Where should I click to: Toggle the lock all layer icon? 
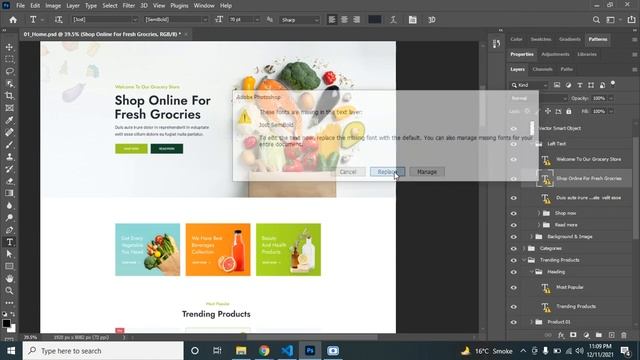(569, 111)
